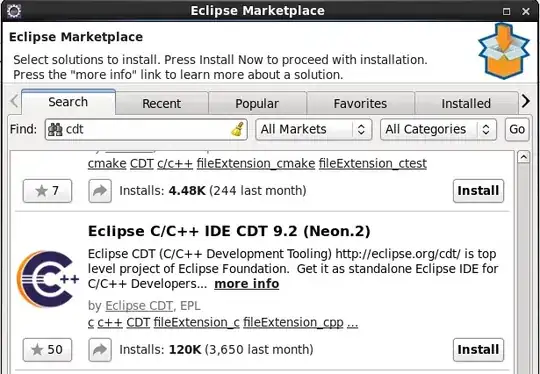Install the cmake plugin with 4.48K installs
This screenshot has width=540, height=374.
tap(478, 191)
